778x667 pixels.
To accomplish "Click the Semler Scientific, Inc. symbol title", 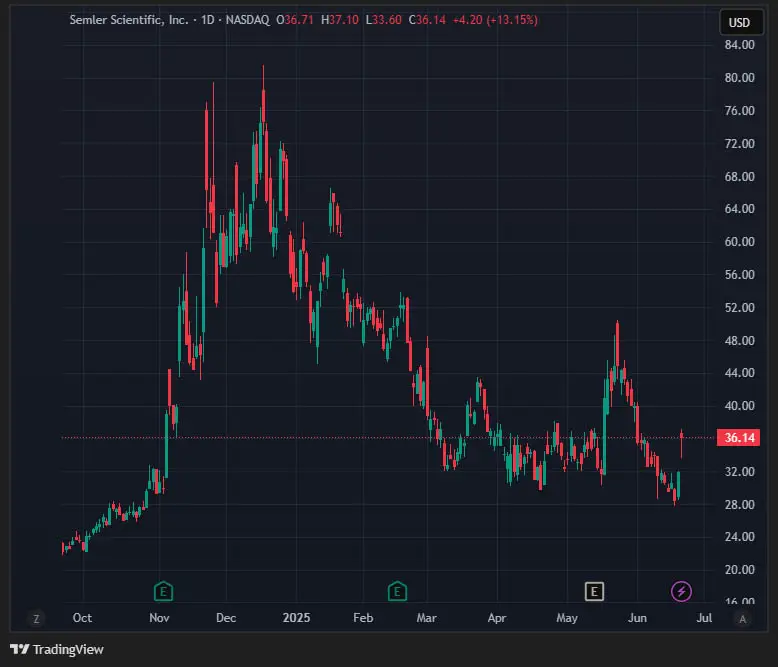I will point(129,20).
